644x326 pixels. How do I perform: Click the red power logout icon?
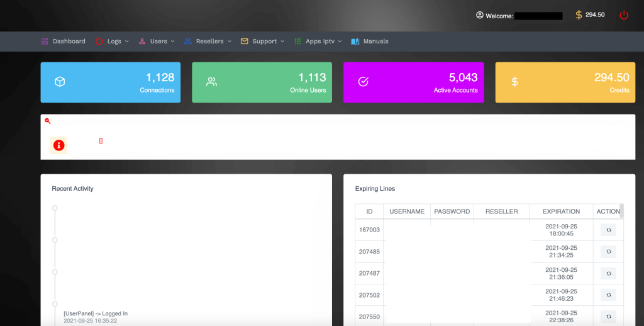624,15
